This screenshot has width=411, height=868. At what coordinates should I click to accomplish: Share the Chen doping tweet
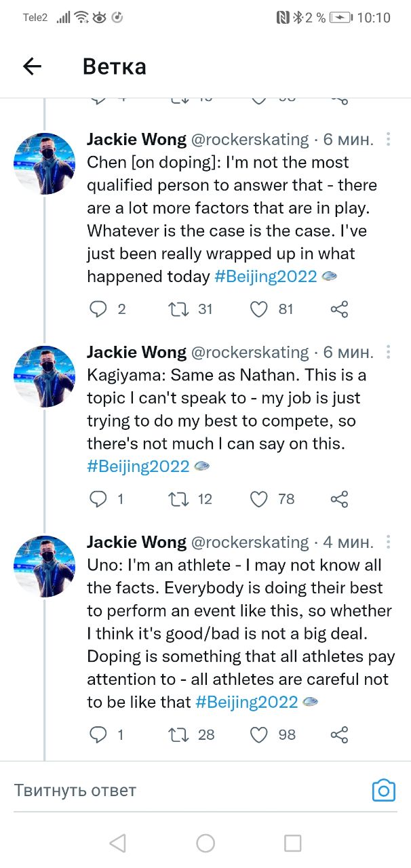click(339, 310)
